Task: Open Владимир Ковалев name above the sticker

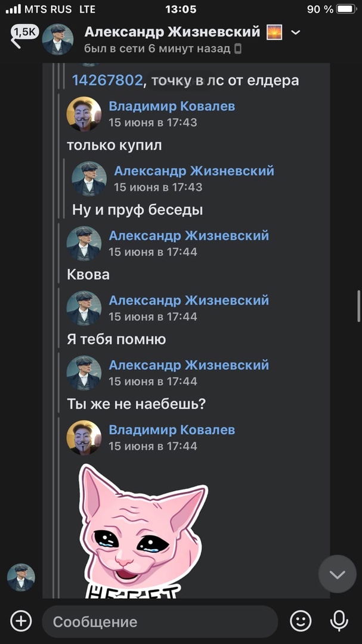Action: [x=172, y=429]
